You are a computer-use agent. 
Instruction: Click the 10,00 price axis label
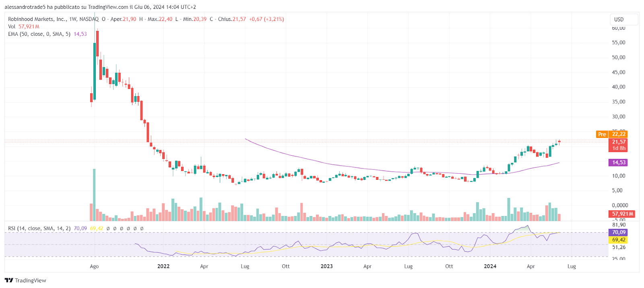click(x=619, y=176)
